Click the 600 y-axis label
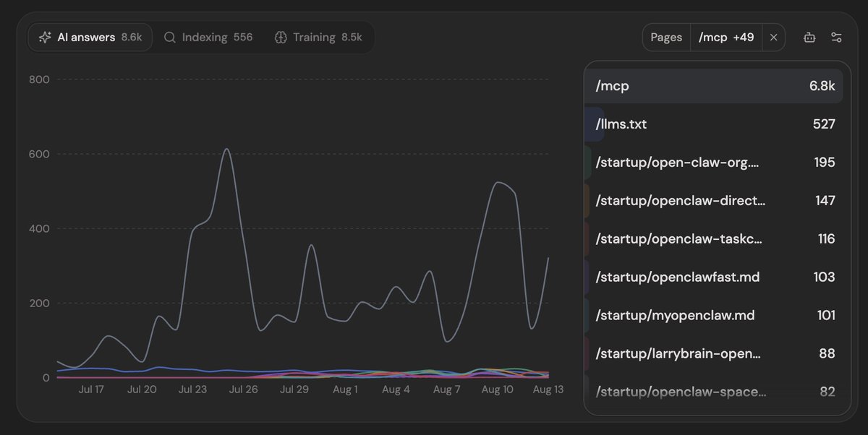Viewport: 868px width, 435px height. tap(39, 154)
